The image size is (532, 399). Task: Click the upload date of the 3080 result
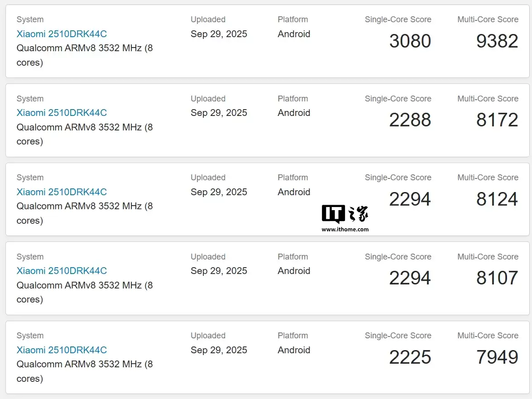click(x=219, y=34)
